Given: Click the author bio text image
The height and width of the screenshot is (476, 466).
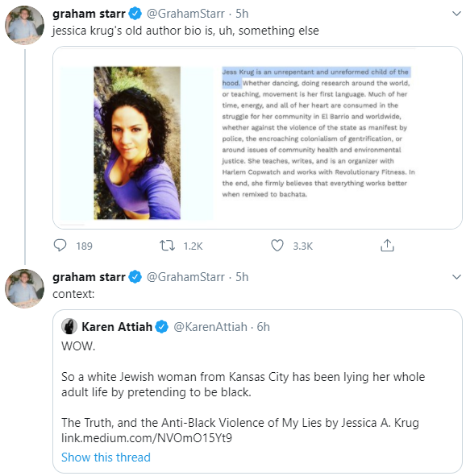Looking at the screenshot, I should tap(318, 133).
